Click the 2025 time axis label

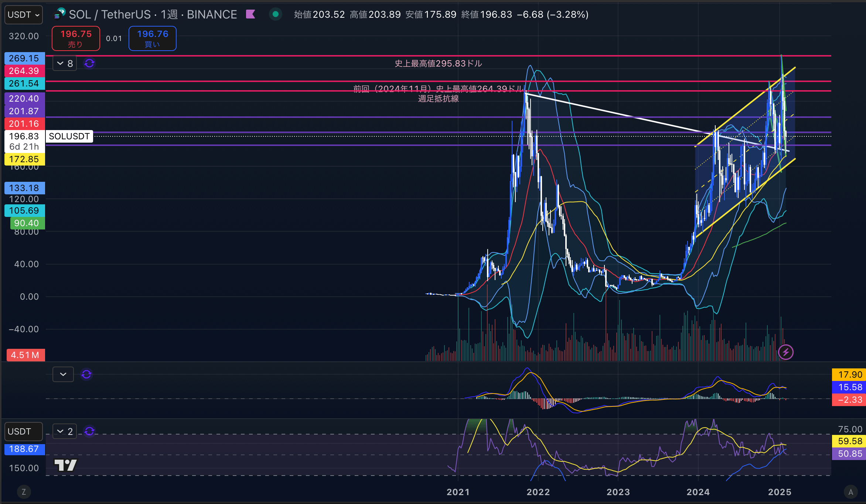coord(780,492)
